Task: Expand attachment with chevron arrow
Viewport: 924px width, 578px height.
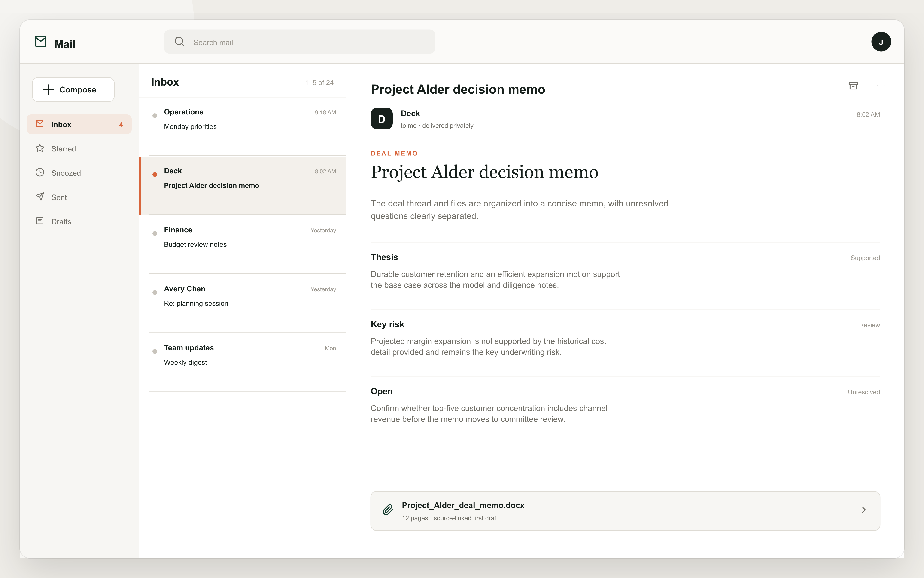Action: pos(864,510)
